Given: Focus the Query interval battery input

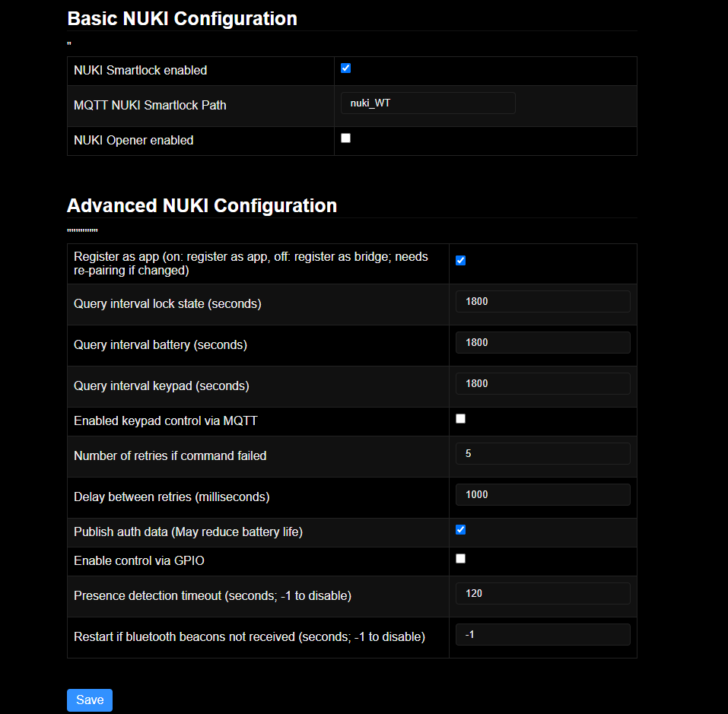Looking at the screenshot, I should [542, 342].
